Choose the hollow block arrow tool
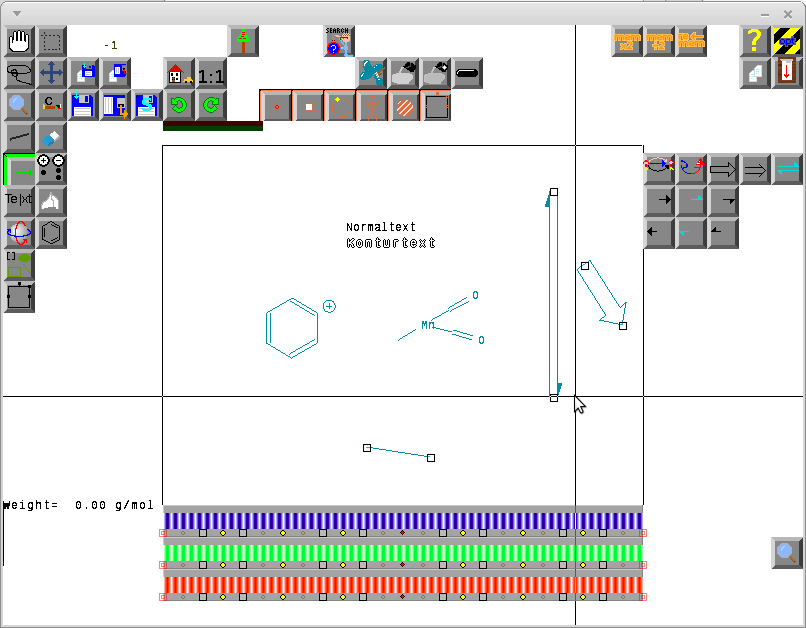The image size is (806, 628). pyautogui.click(x=723, y=169)
